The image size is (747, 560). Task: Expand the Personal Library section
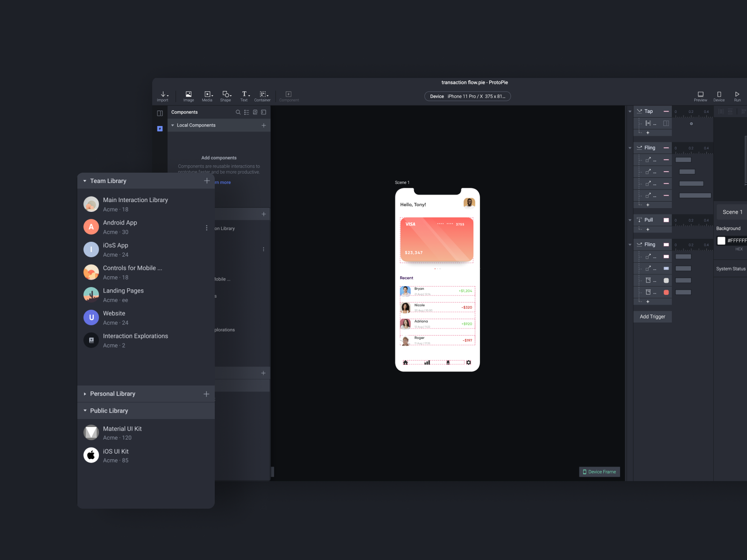pyautogui.click(x=85, y=393)
